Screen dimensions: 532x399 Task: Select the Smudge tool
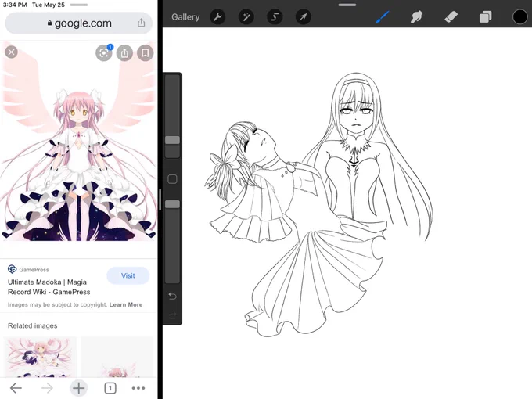(416, 16)
